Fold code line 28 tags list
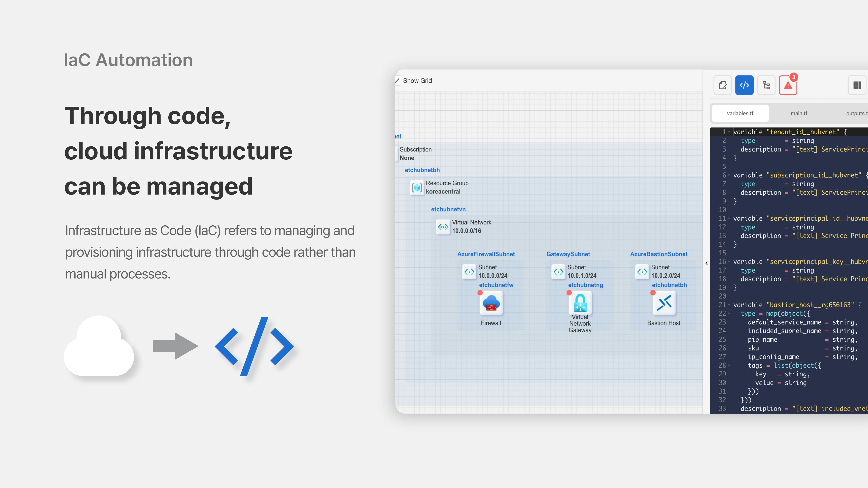The height and width of the screenshot is (488, 868). coord(729,365)
